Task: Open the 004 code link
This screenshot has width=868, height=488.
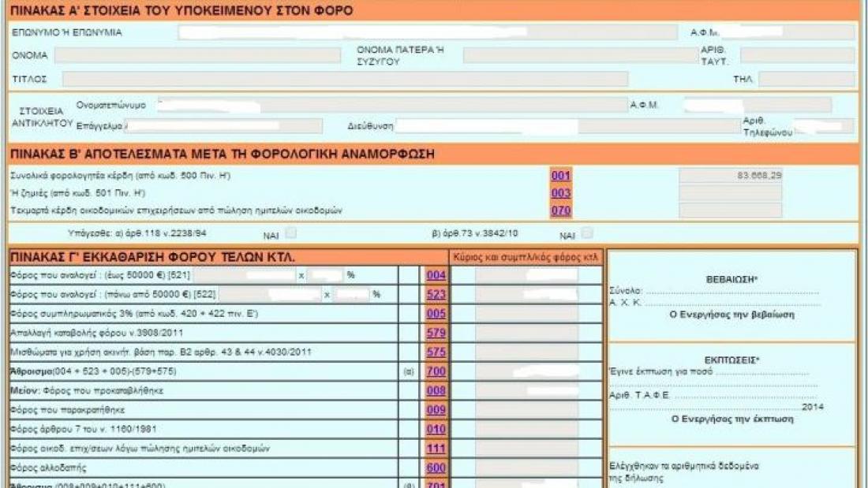Action: [x=436, y=275]
